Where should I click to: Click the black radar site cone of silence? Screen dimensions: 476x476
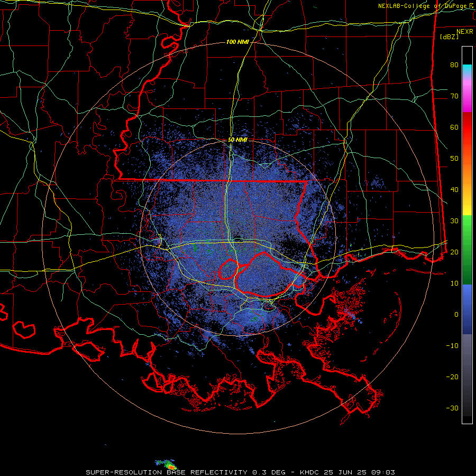click(237, 237)
